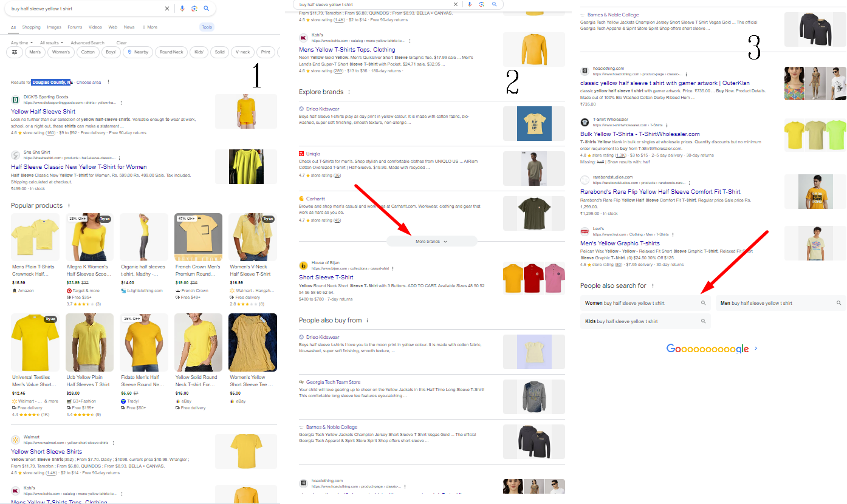Toggle the Round Neck filter chip

(x=171, y=52)
